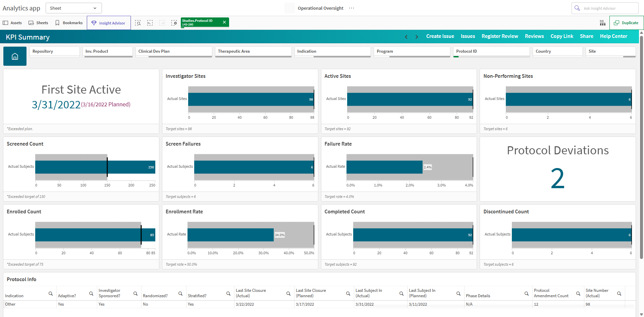Click the search magnifier in Ask Insight Advisor
The height and width of the screenshot is (317, 644).
coord(577,8)
